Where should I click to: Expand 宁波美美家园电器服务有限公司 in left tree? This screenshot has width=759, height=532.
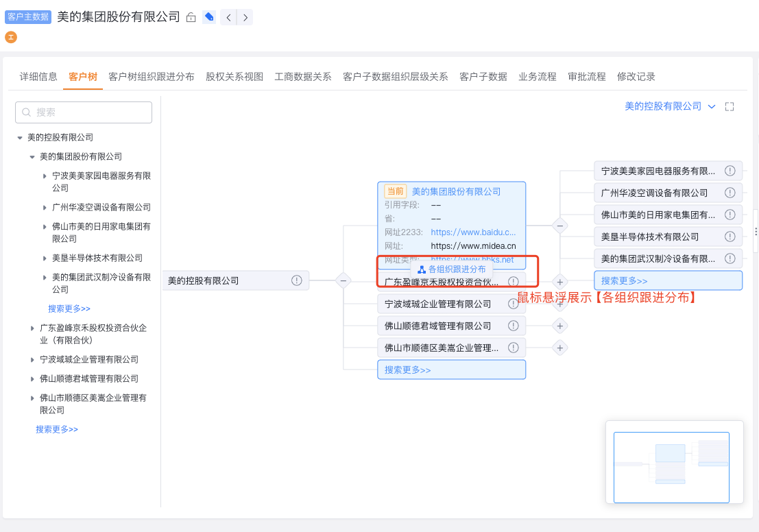click(x=45, y=176)
